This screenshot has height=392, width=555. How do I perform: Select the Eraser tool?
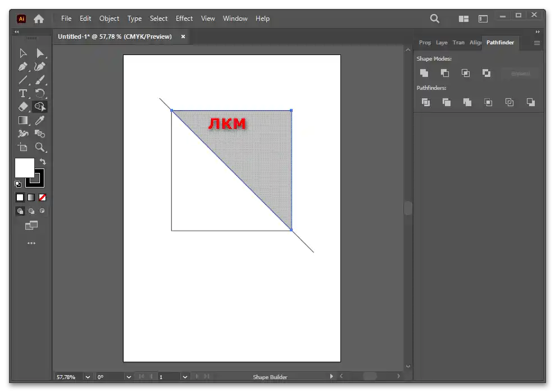23,107
